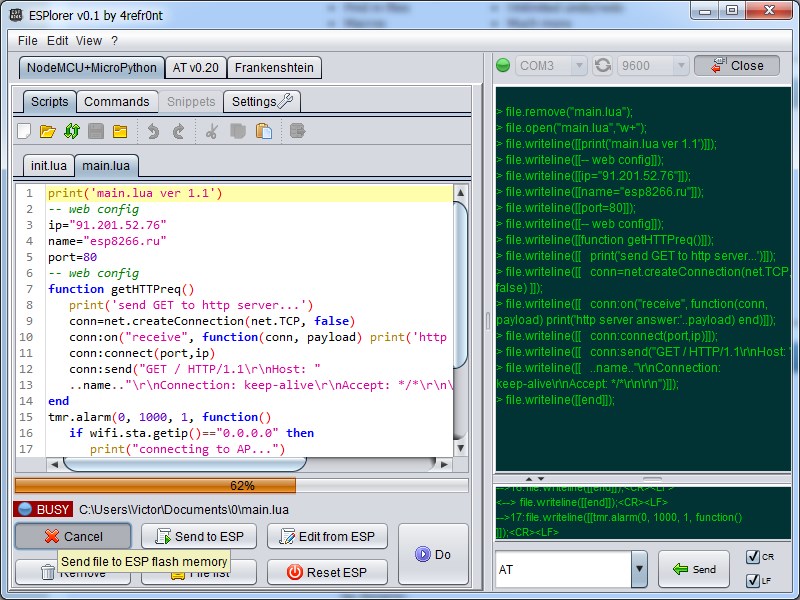
Task: Click the Undo arrow icon
Action: tap(153, 131)
